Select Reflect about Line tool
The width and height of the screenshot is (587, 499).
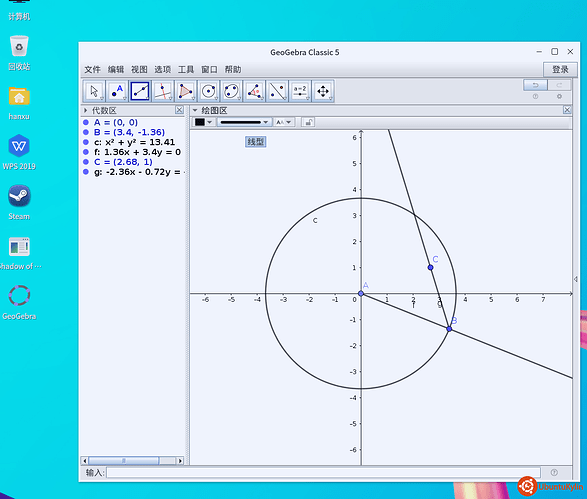(277, 91)
